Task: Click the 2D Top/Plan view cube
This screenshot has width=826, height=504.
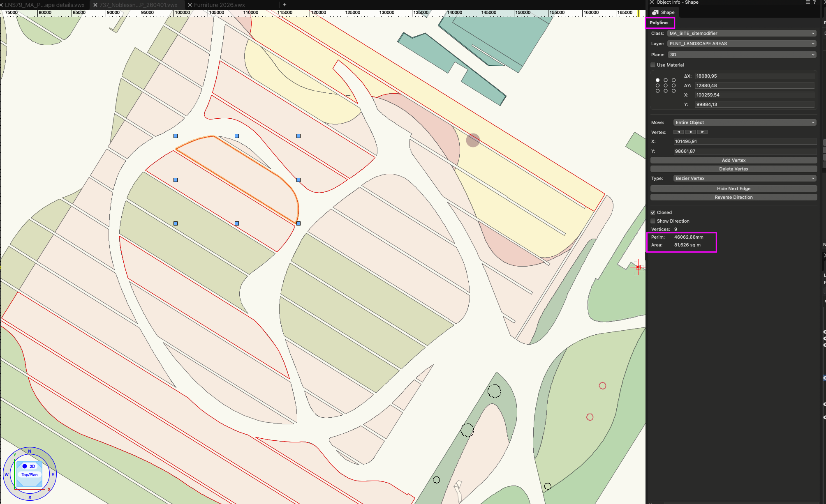Action: pyautogui.click(x=30, y=474)
